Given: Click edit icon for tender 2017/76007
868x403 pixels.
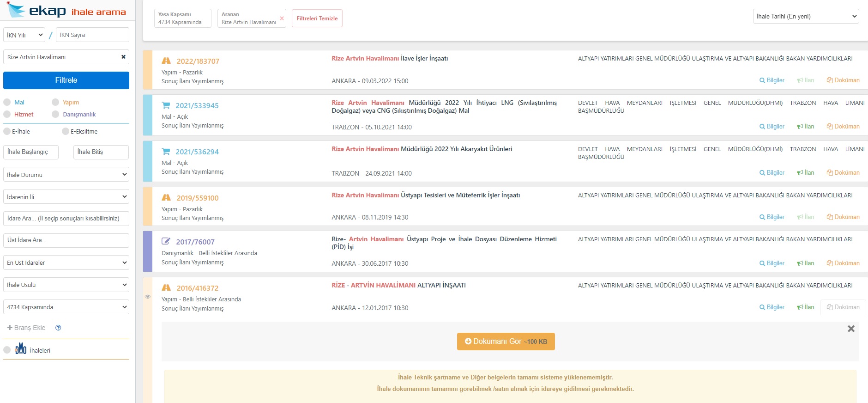Looking at the screenshot, I should (166, 241).
